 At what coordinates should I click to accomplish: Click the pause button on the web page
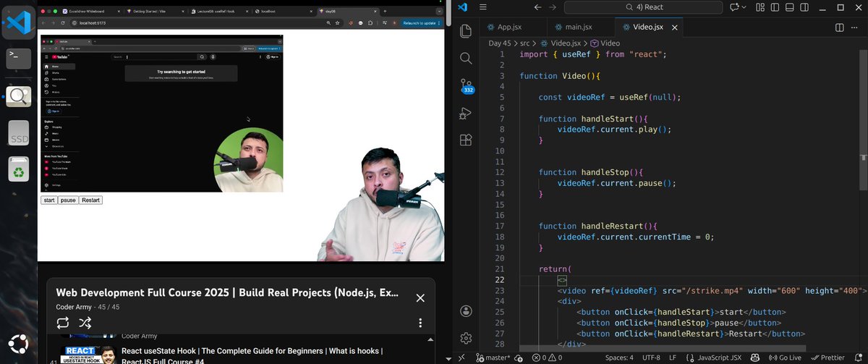pyautogui.click(x=68, y=200)
